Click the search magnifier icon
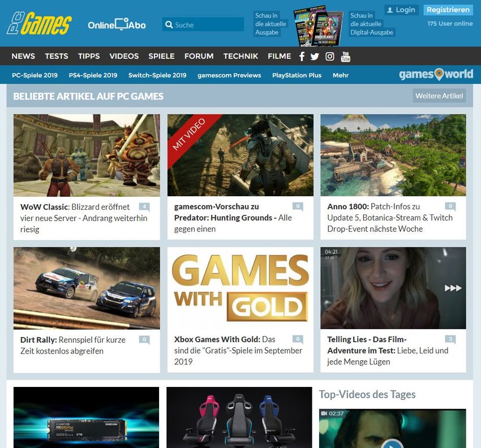Screen dimensions: 481x448 point(169,24)
